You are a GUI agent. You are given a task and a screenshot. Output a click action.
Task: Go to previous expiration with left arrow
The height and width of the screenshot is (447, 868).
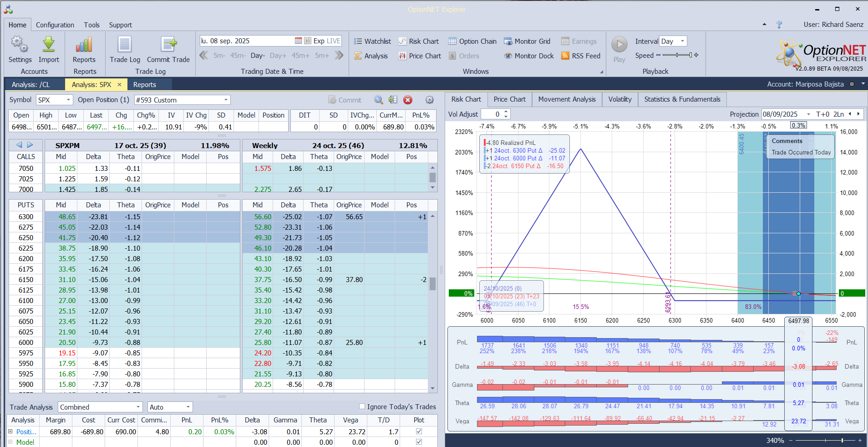coord(19,145)
